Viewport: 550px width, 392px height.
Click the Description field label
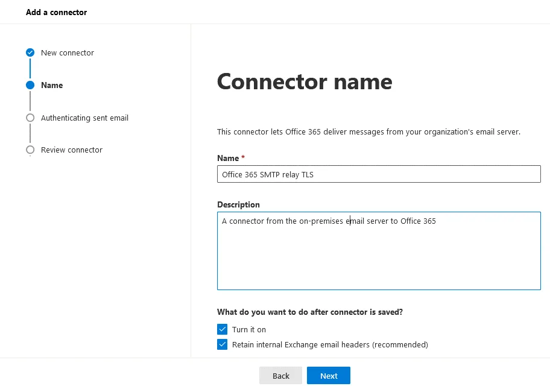click(x=239, y=204)
